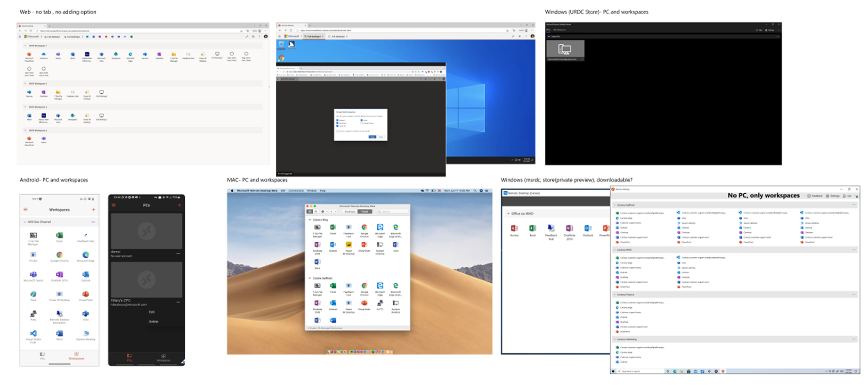Open Window menu in macOS menu bar
Image resolution: width=868 pixels, height=385 pixels.
point(312,191)
